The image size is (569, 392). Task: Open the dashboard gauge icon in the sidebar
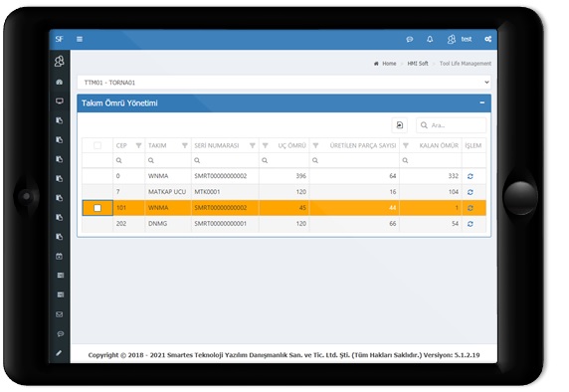[x=59, y=82]
